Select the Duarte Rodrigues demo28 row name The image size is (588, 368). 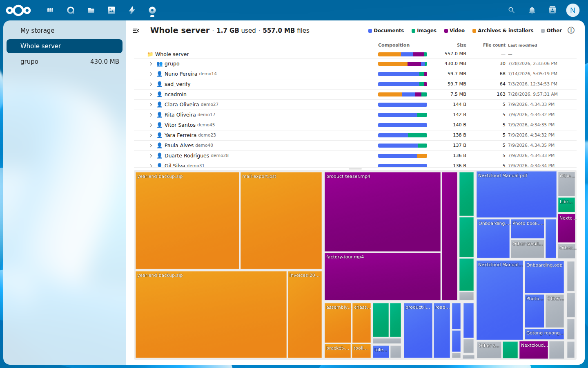coord(196,156)
